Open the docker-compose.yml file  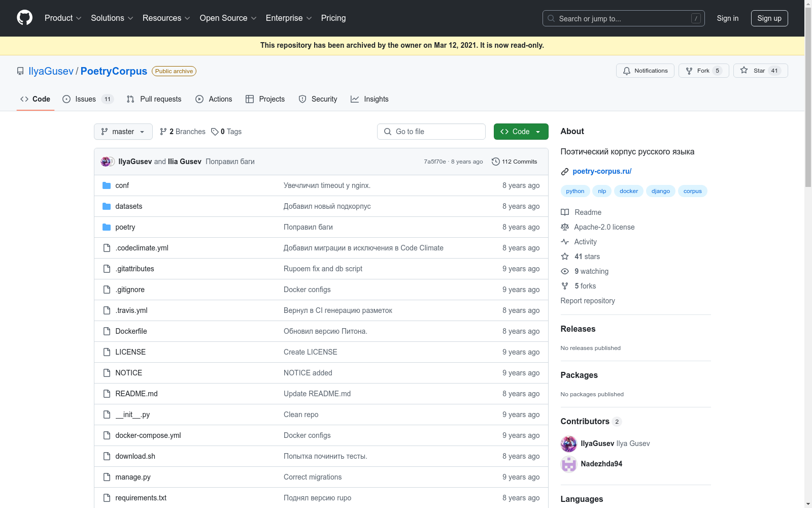[x=148, y=435]
